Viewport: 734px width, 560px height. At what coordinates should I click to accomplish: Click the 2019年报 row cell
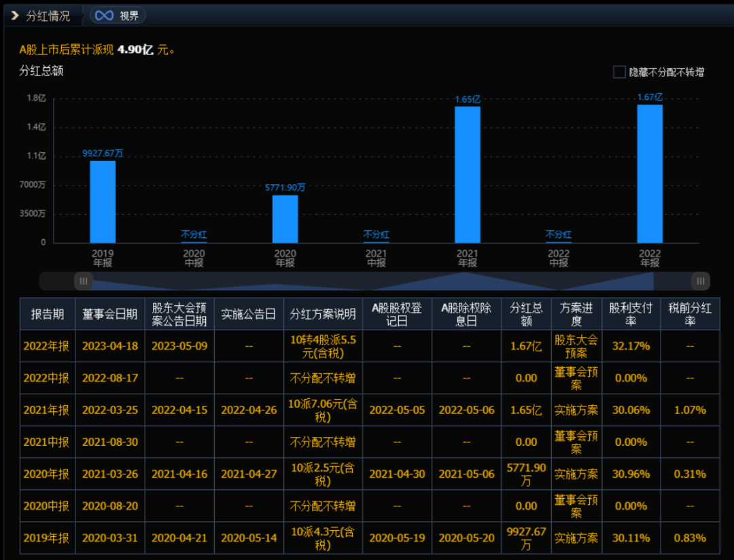(48, 538)
